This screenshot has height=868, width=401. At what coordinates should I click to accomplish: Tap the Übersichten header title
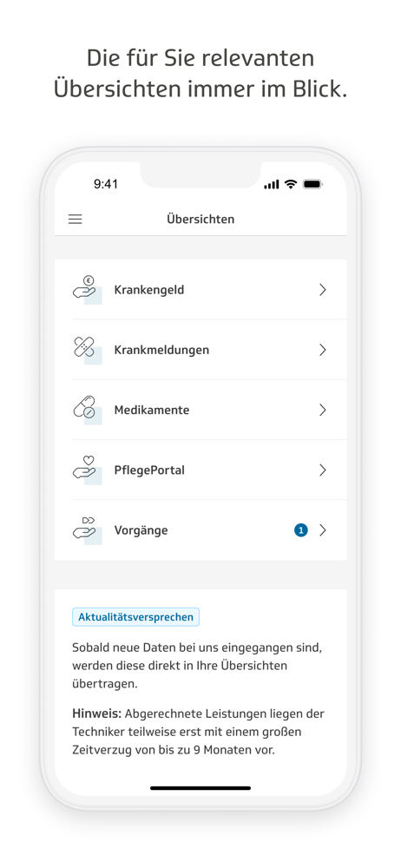click(200, 220)
